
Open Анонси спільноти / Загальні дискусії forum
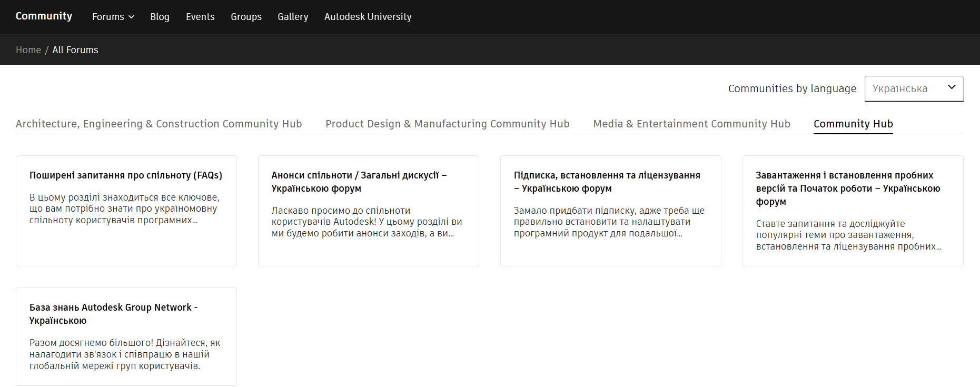tap(359, 182)
